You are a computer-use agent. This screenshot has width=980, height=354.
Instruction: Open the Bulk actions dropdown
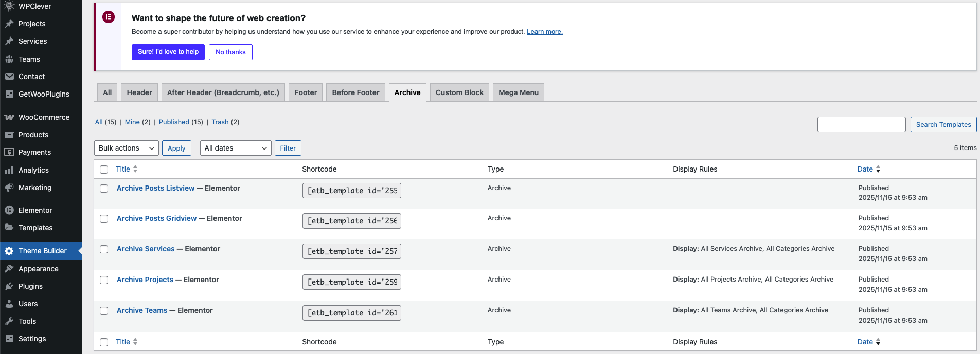pos(126,148)
